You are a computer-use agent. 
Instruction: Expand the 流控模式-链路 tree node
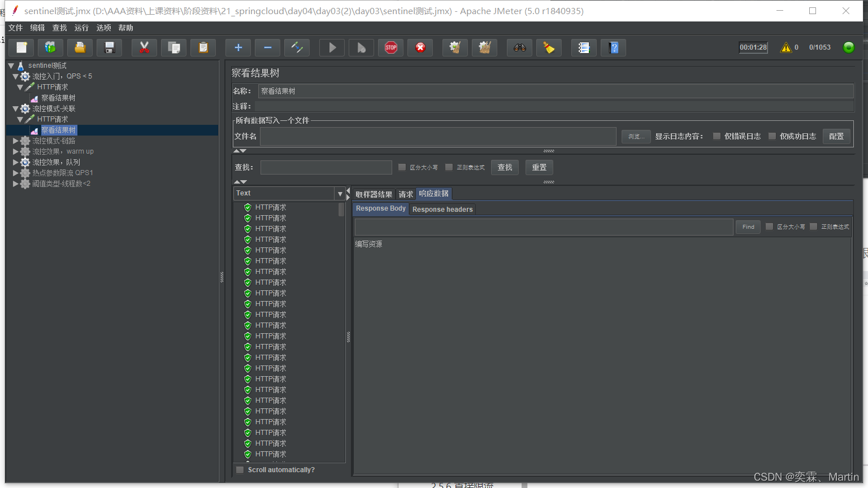point(15,141)
